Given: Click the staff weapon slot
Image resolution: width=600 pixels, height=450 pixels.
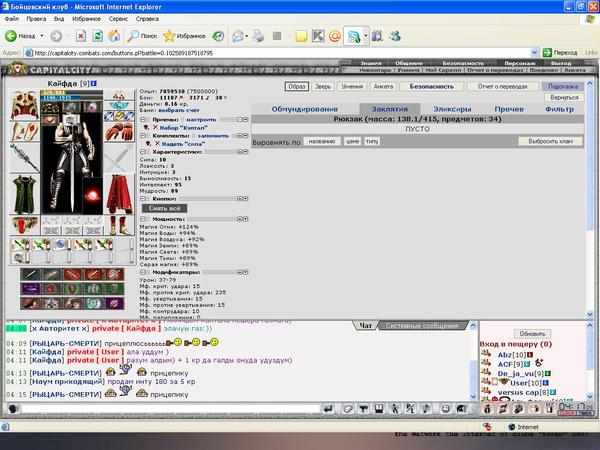Looking at the screenshot, I should [x=24, y=158].
